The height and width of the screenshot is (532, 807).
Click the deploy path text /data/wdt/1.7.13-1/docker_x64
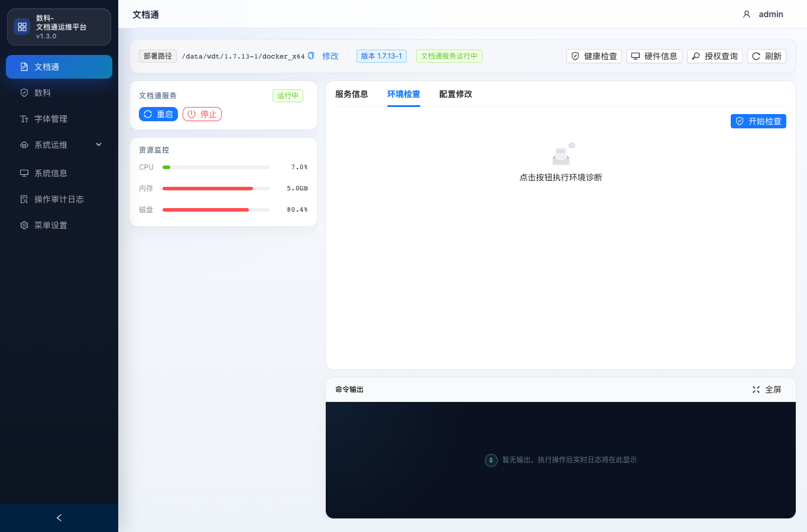[243, 56]
